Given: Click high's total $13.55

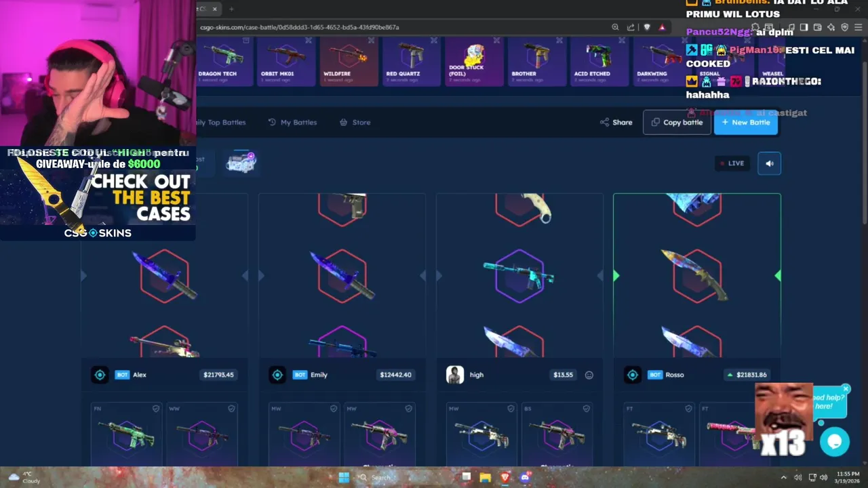Looking at the screenshot, I should pyautogui.click(x=563, y=375).
